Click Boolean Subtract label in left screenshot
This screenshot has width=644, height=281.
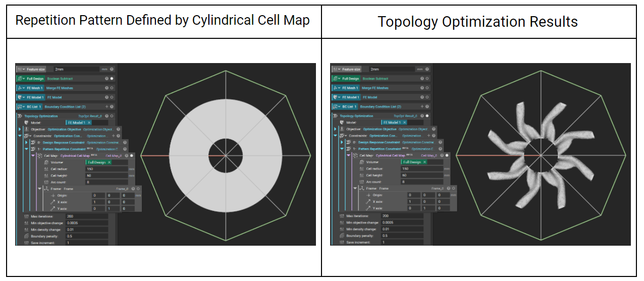pyautogui.click(x=60, y=79)
